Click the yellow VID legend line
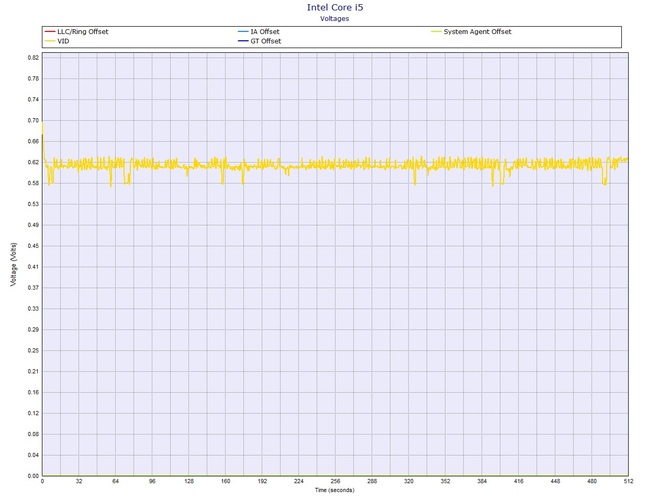 50,41
